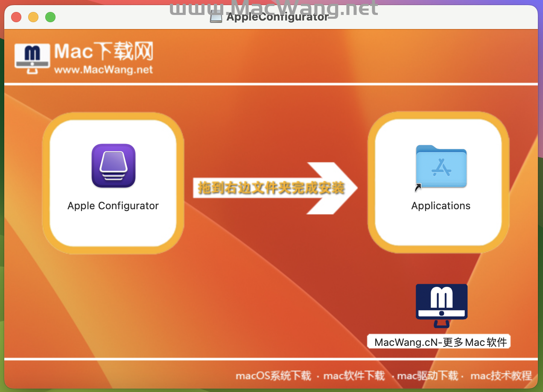Open the mac软件下载 link
The width and height of the screenshot is (543, 392).
coord(354,376)
